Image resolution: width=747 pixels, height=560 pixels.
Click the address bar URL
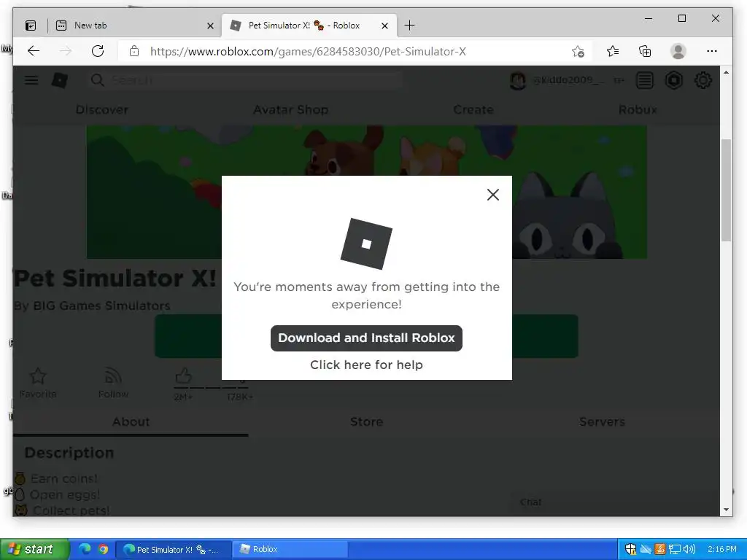click(x=308, y=52)
